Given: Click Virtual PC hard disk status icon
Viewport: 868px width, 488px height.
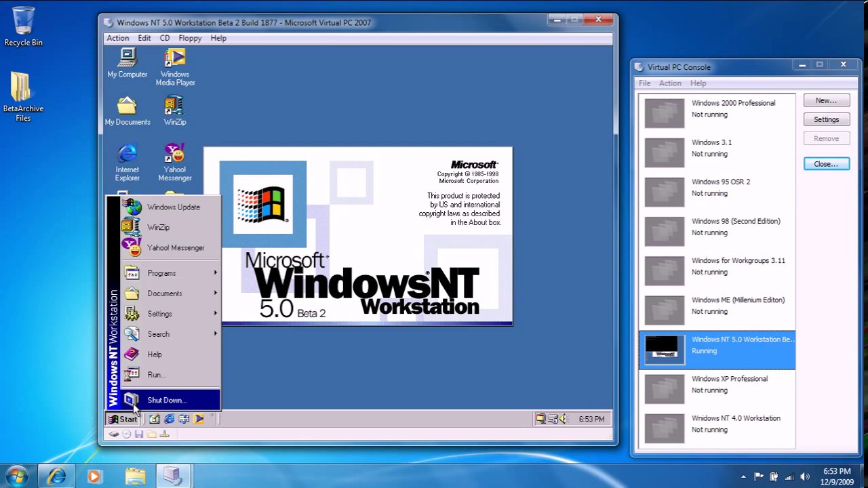Looking at the screenshot, I should [x=114, y=434].
